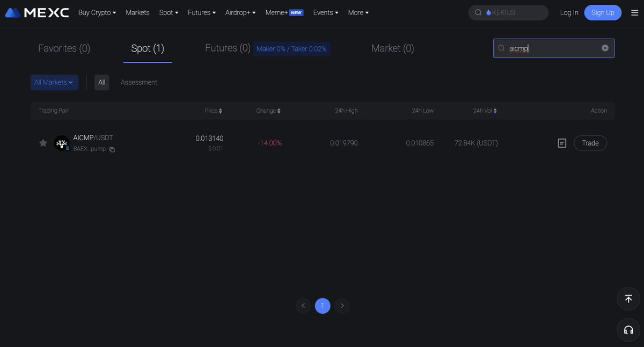
Task: Sort by Change column
Action: pyautogui.click(x=268, y=111)
